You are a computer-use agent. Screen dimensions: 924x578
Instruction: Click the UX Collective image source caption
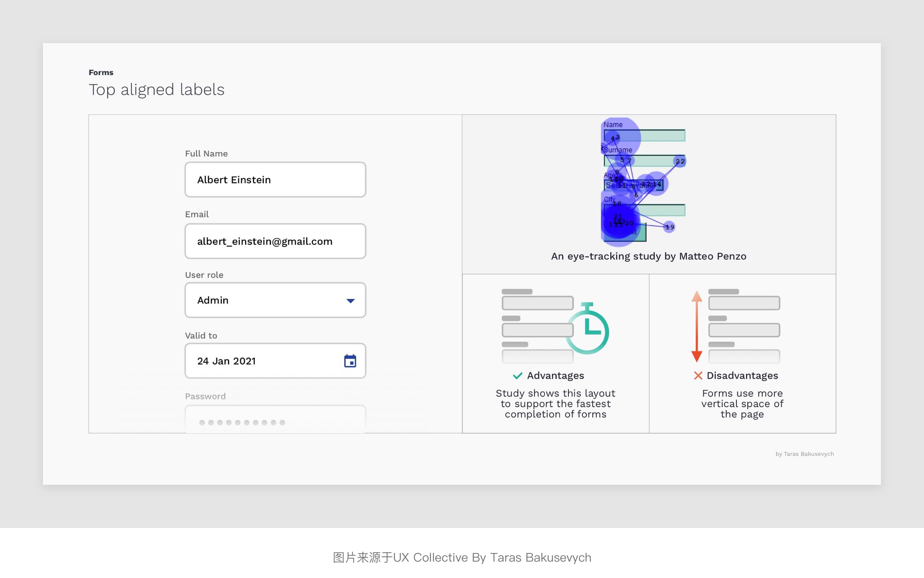pos(462,557)
